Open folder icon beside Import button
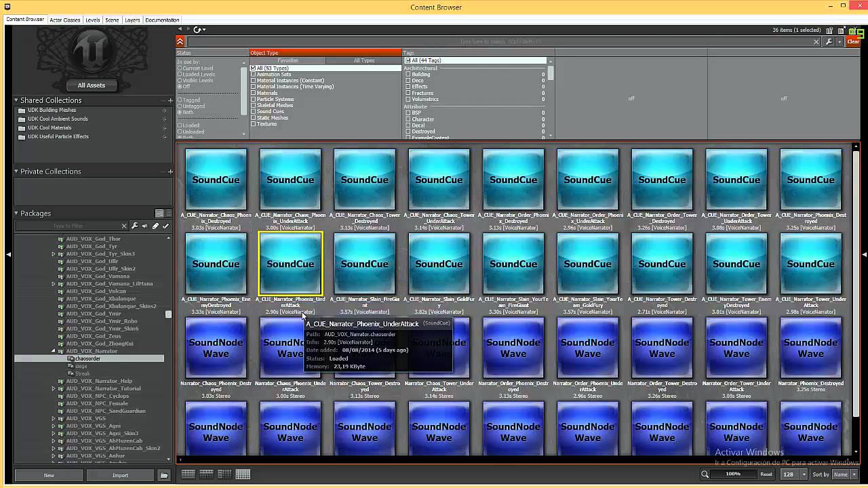 [x=164, y=475]
